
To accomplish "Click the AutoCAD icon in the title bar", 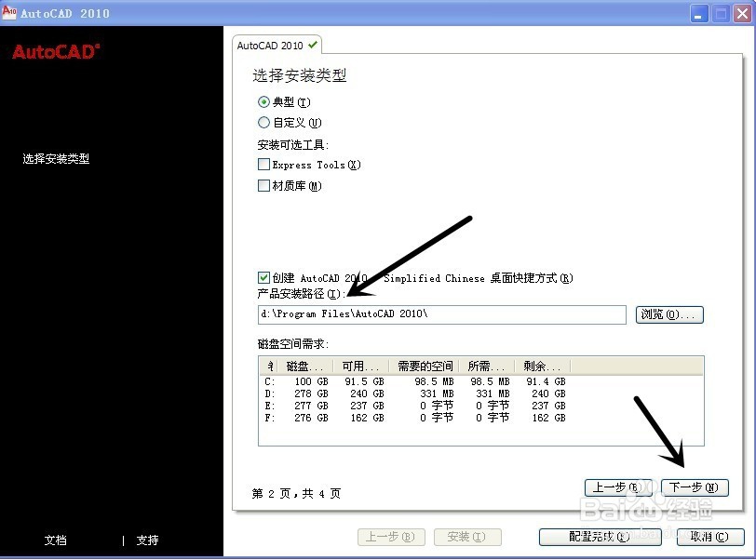I will (x=9, y=12).
